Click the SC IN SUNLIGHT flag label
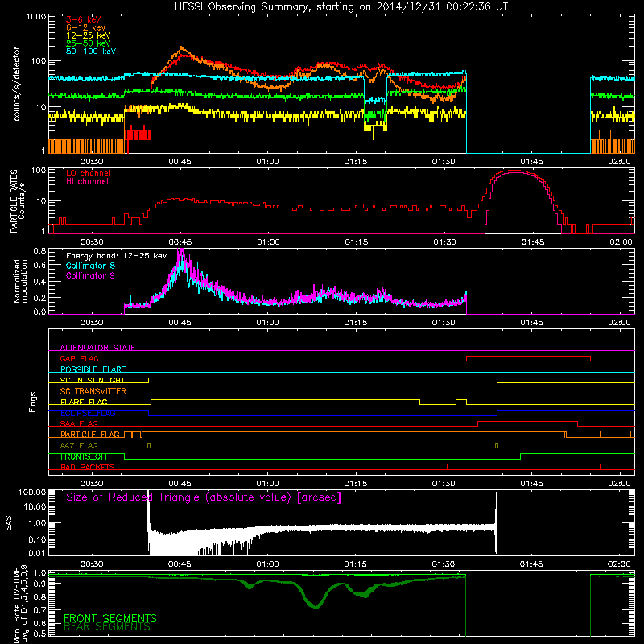Image resolution: width=644 pixels, height=644 pixels. pos(93,380)
